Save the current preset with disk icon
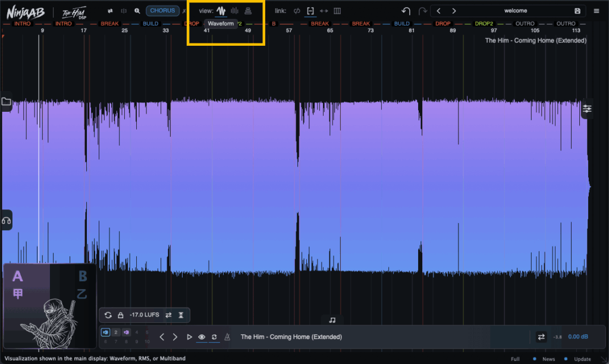609x364 pixels. pos(577,11)
